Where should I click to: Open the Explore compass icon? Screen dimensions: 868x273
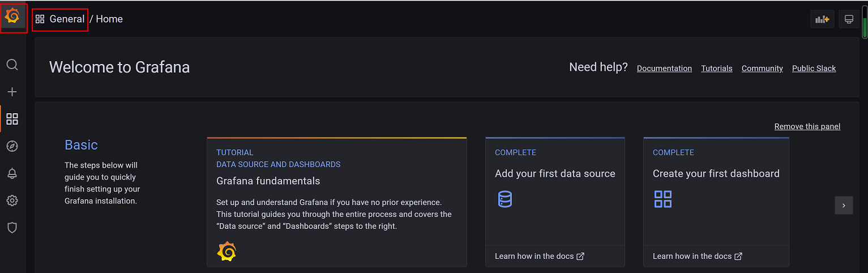point(12,146)
